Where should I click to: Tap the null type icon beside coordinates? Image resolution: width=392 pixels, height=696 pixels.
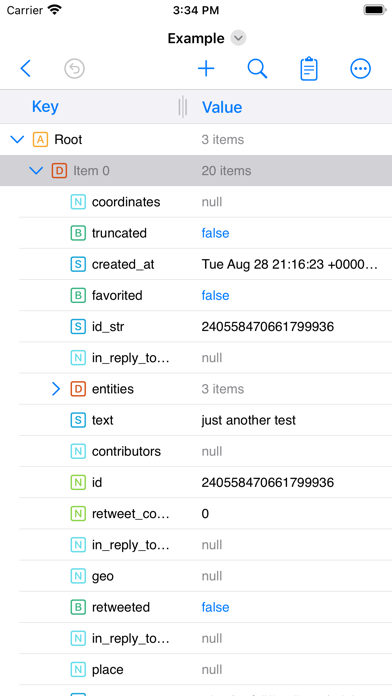[78, 202]
